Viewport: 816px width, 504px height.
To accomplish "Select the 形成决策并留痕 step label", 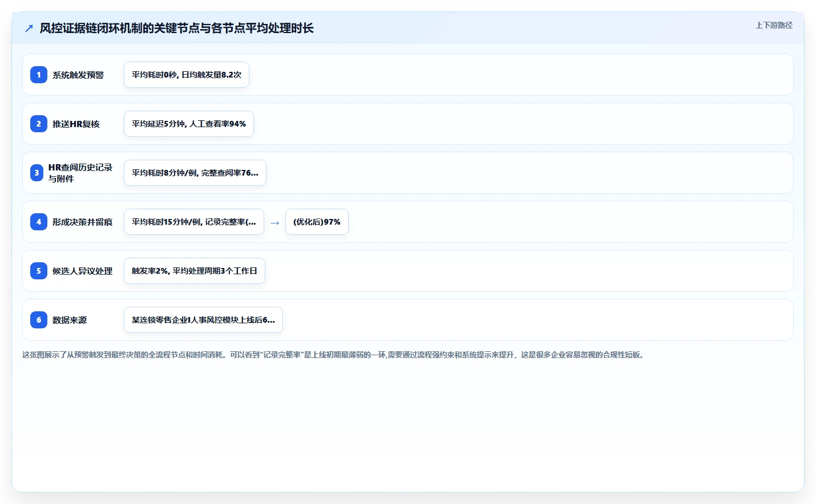I will [x=82, y=222].
